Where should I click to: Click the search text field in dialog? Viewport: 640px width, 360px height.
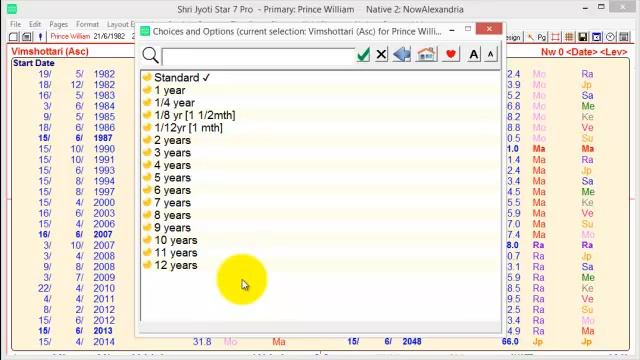[x=258, y=56]
